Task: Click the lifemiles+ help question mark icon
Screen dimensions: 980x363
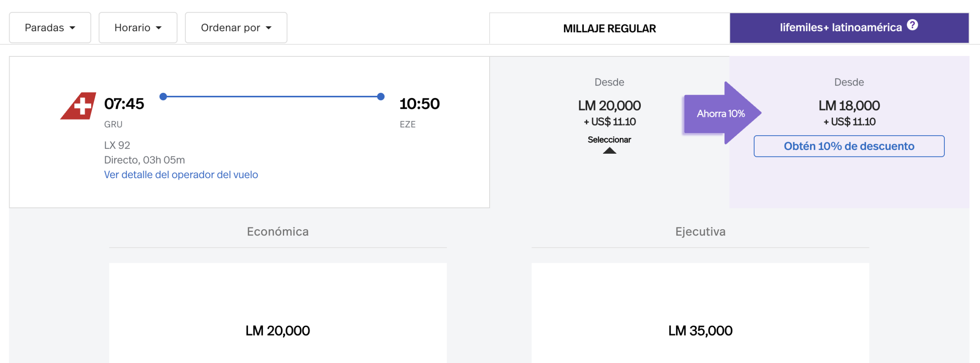Action: pos(912,25)
